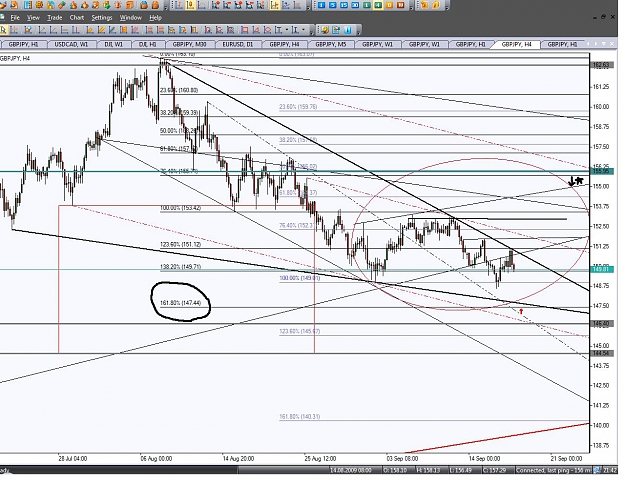Switch to GBPJPY, M5 chart tab

click(x=330, y=44)
